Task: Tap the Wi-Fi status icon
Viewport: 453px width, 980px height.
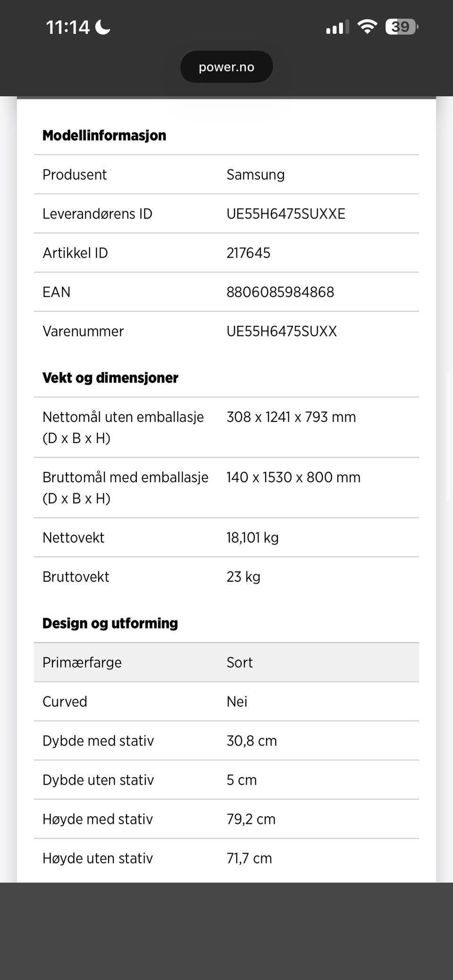Action: click(367, 26)
